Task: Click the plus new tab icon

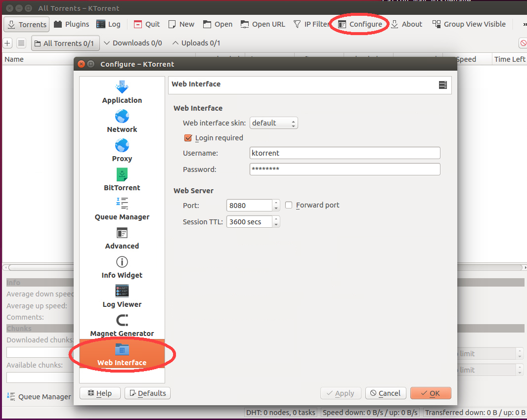Action: 7,43
